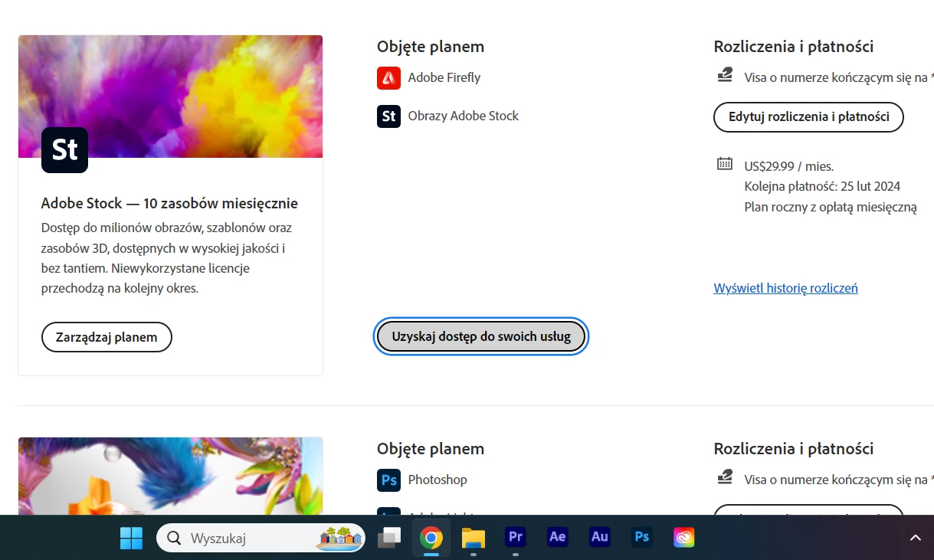The height and width of the screenshot is (560, 934).
Task: Open Task View in the taskbar
Action: click(x=389, y=538)
